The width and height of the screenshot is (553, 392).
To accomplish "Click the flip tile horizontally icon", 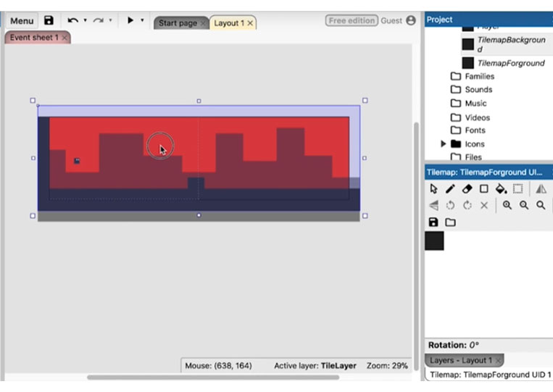I will (541, 189).
